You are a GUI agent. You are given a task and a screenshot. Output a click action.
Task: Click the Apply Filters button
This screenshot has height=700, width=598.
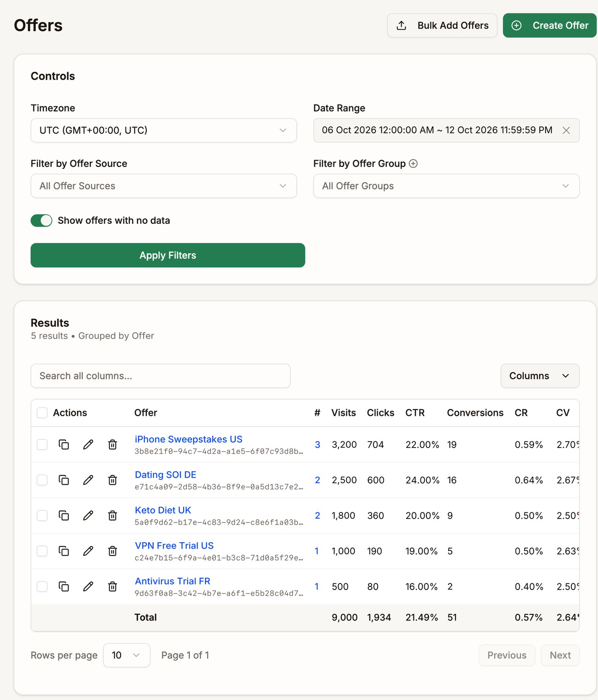(168, 255)
